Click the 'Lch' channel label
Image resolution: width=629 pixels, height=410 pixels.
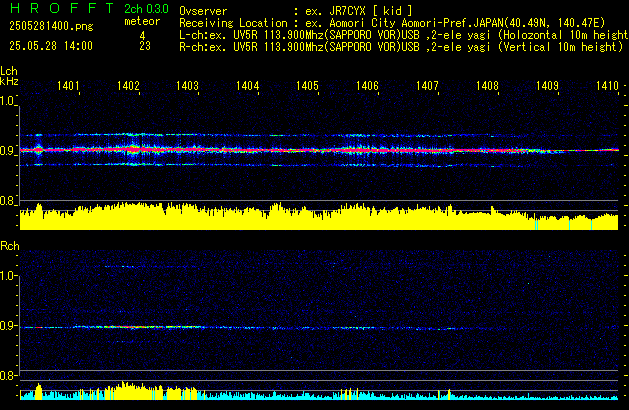(x=9, y=71)
